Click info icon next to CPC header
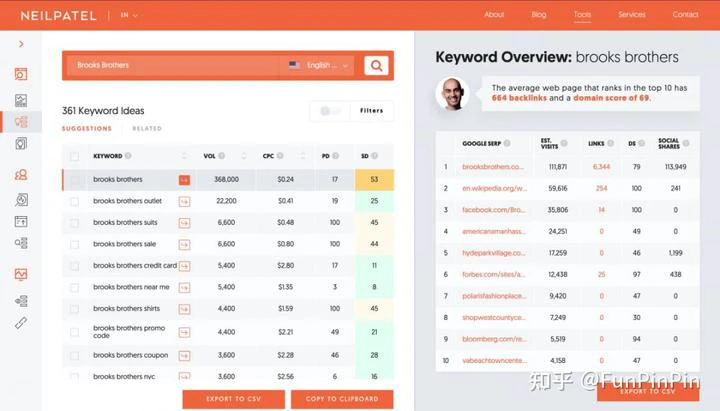This screenshot has height=411, width=720. click(280, 156)
